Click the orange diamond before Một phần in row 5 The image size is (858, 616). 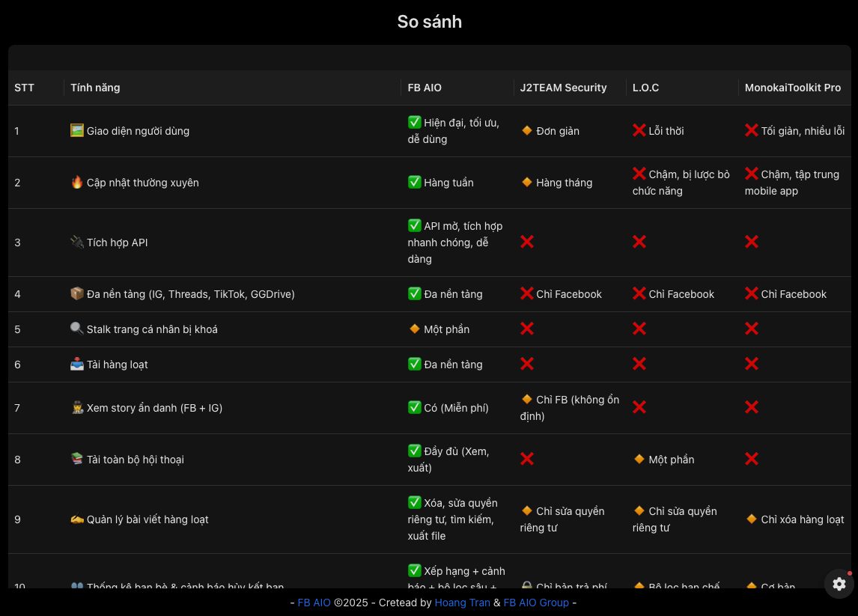pyautogui.click(x=414, y=329)
